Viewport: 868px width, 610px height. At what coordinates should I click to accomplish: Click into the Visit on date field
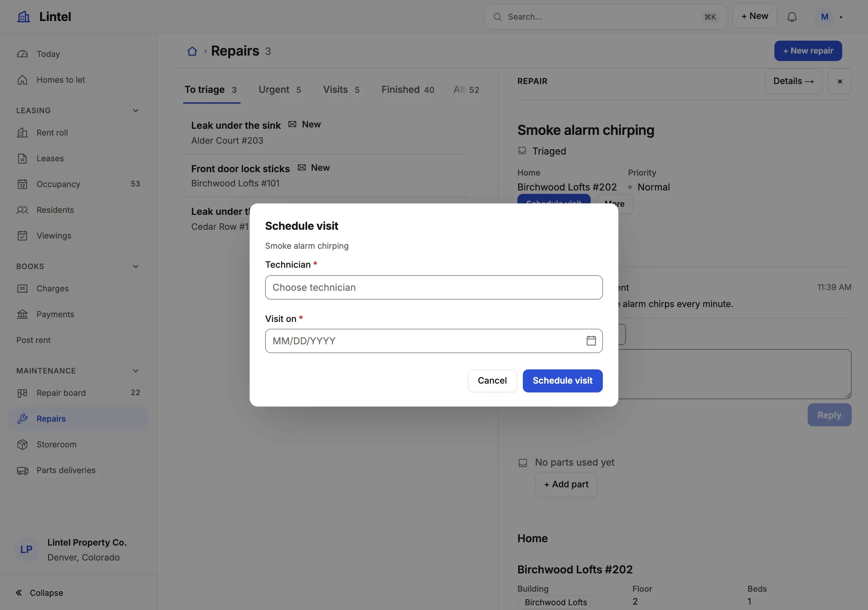(x=434, y=341)
